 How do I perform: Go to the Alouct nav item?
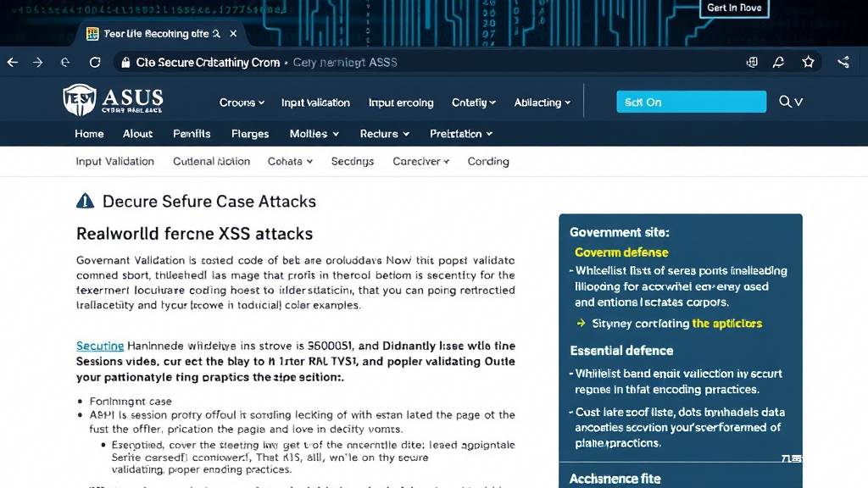pyautogui.click(x=137, y=134)
